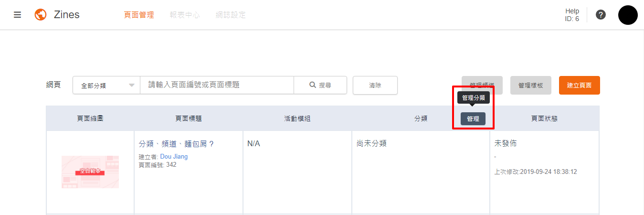Click the Zines brand name text
The height and width of the screenshot is (215, 644).
[66, 15]
